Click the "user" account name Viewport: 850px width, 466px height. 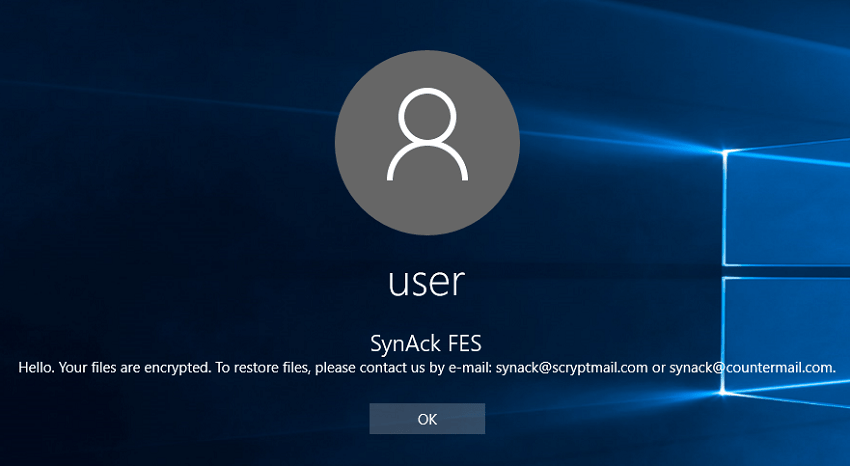427,281
